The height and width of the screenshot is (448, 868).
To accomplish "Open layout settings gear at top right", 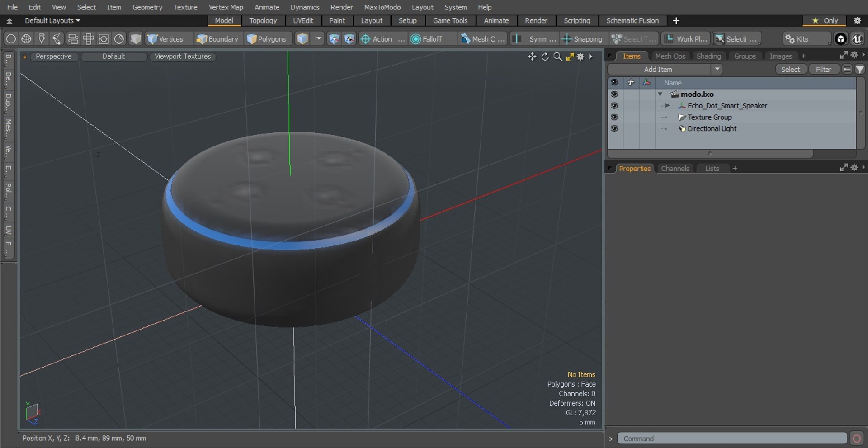I will 857,20.
